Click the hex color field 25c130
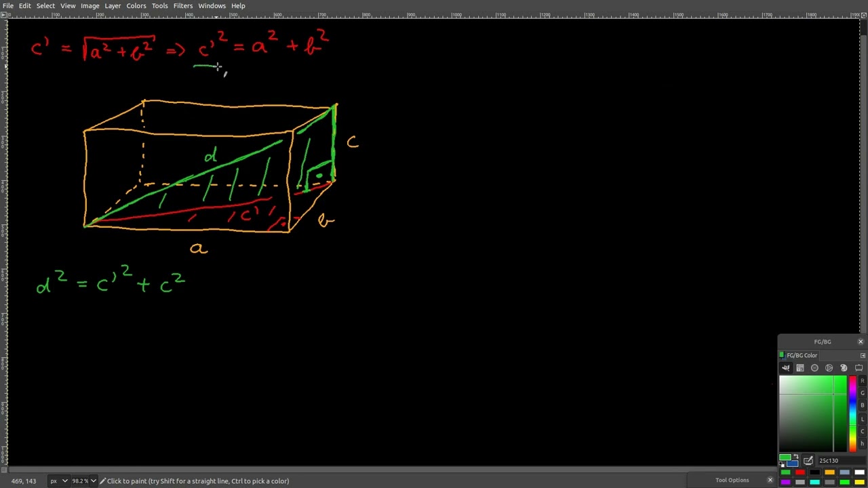 tap(842, 461)
